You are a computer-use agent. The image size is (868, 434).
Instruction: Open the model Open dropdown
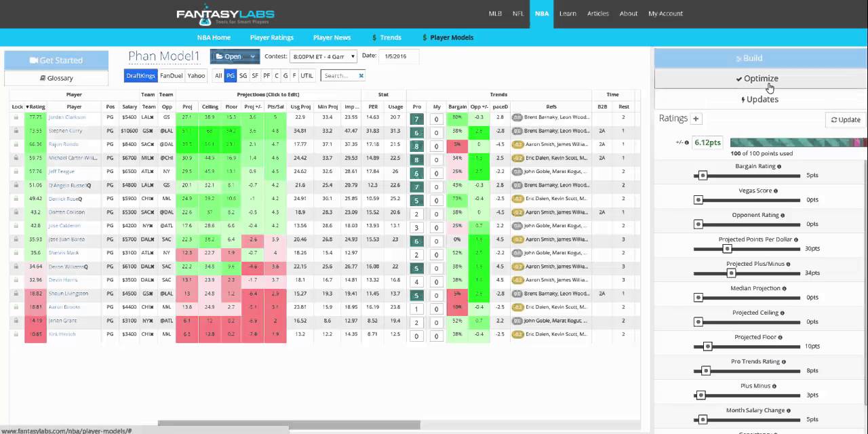(x=235, y=57)
